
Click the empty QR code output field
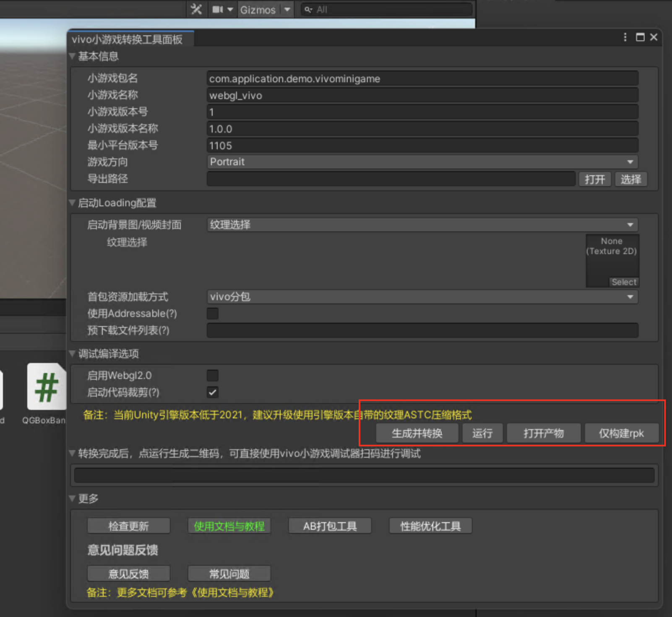(364, 475)
